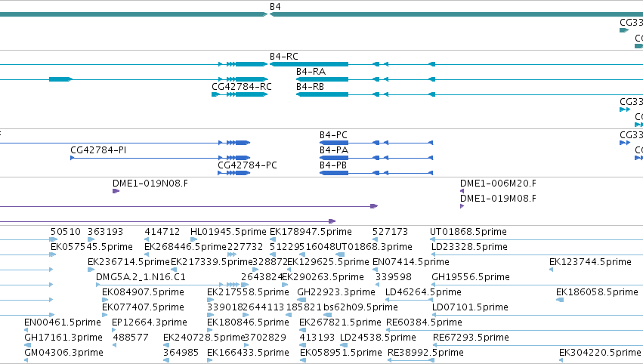Click the 364985 feature label
This screenshot has height=364, width=643.
point(181,353)
